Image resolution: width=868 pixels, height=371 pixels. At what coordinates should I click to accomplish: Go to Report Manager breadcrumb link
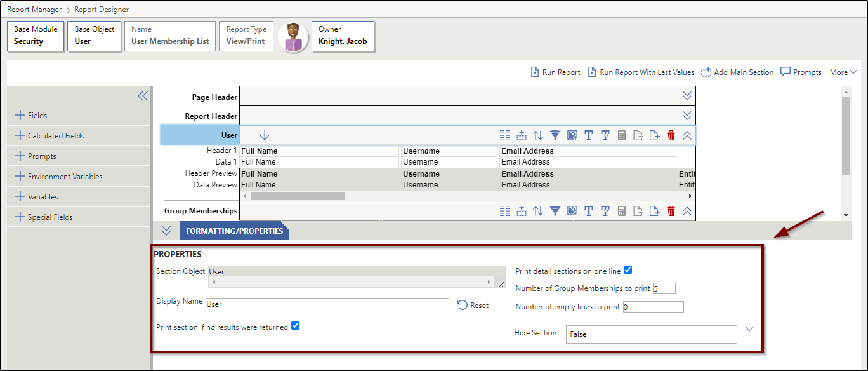(x=34, y=10)
